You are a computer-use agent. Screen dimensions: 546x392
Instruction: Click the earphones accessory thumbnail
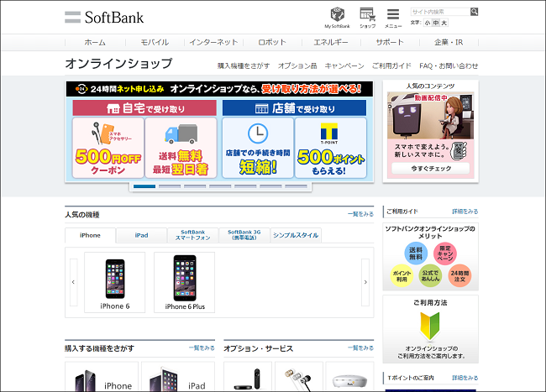(x=299, y=377)
